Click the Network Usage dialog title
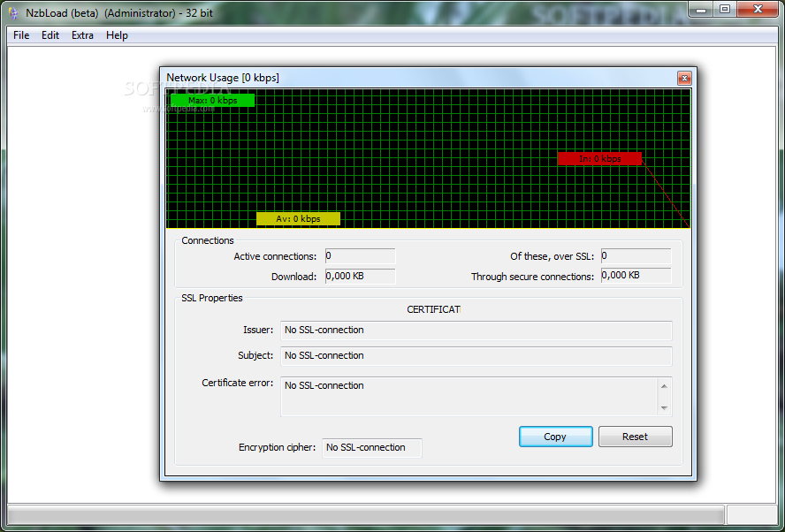This screenshot has width=785, height=532. pos(222,78)
